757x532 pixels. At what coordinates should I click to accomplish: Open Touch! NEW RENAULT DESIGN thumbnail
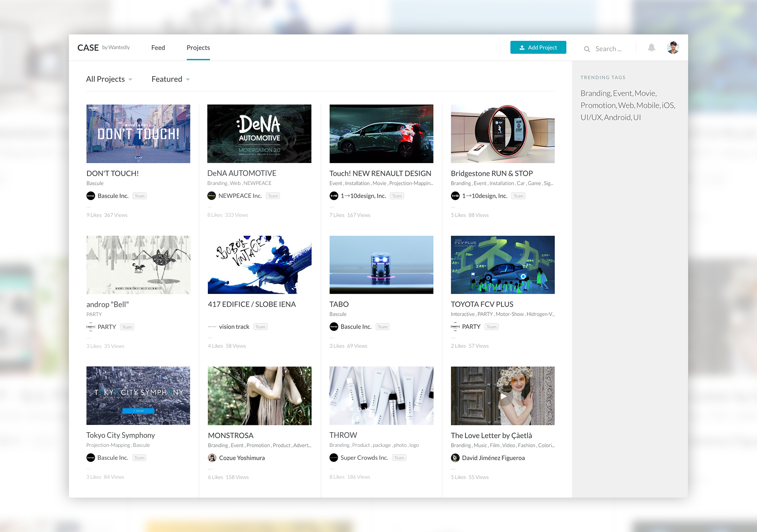[x=382, y=134]
